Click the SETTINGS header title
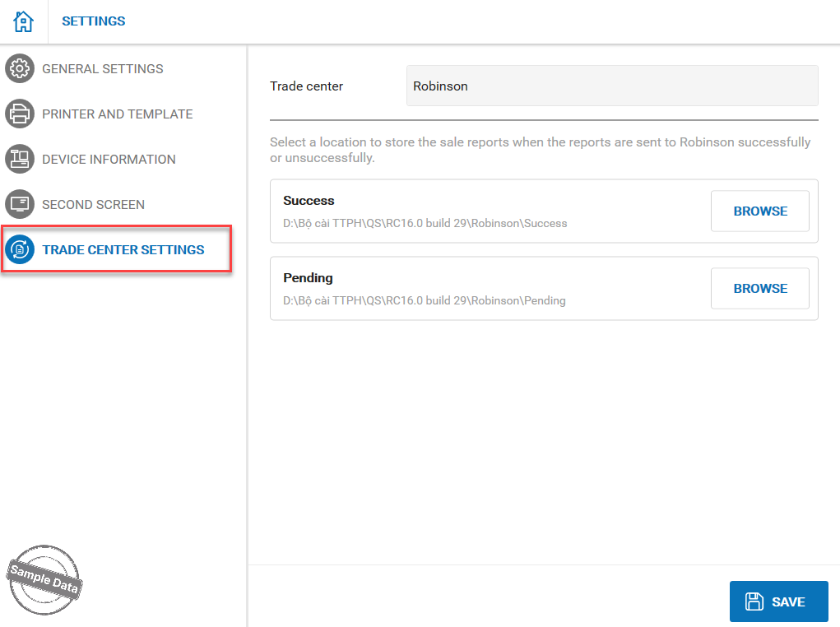840x627 pixels. point(93,21)
